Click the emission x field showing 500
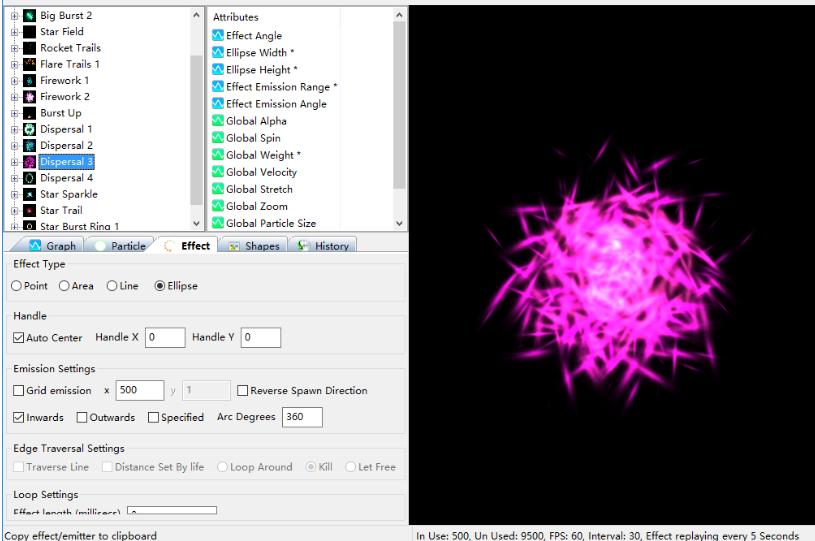The width and height of the screenshot is (815, 541). (x=140, y=390)
